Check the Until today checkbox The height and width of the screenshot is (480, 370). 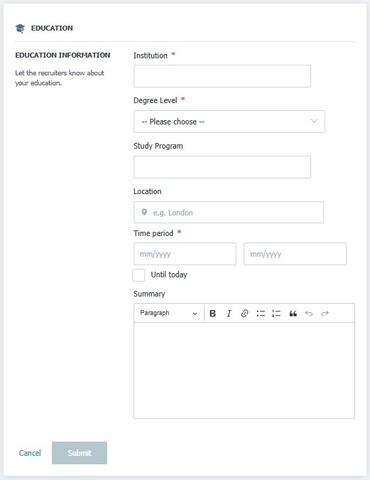tap(139, 275)
